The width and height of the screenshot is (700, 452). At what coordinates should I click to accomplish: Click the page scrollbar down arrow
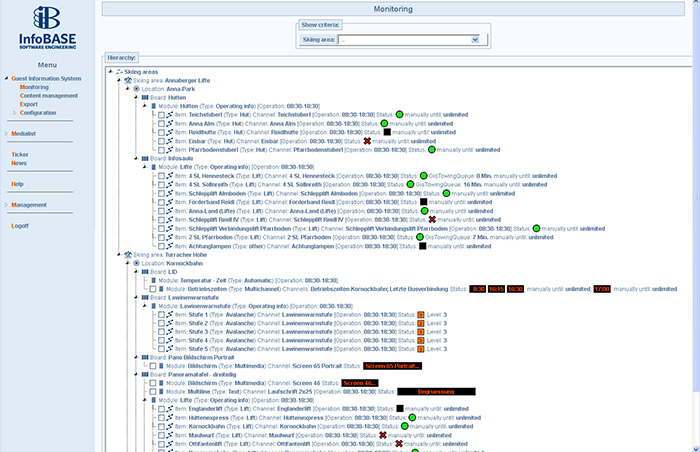pos(696,448)
